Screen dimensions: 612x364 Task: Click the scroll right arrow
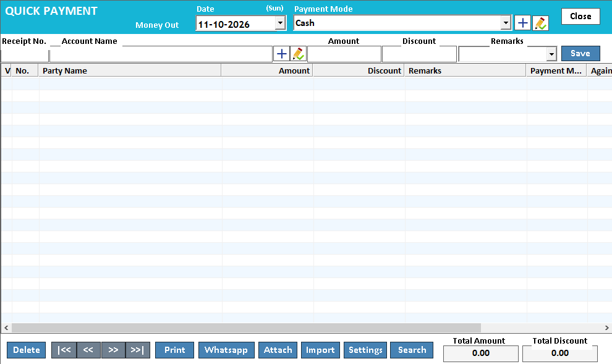pyautogui.click(x=607, y=328)
